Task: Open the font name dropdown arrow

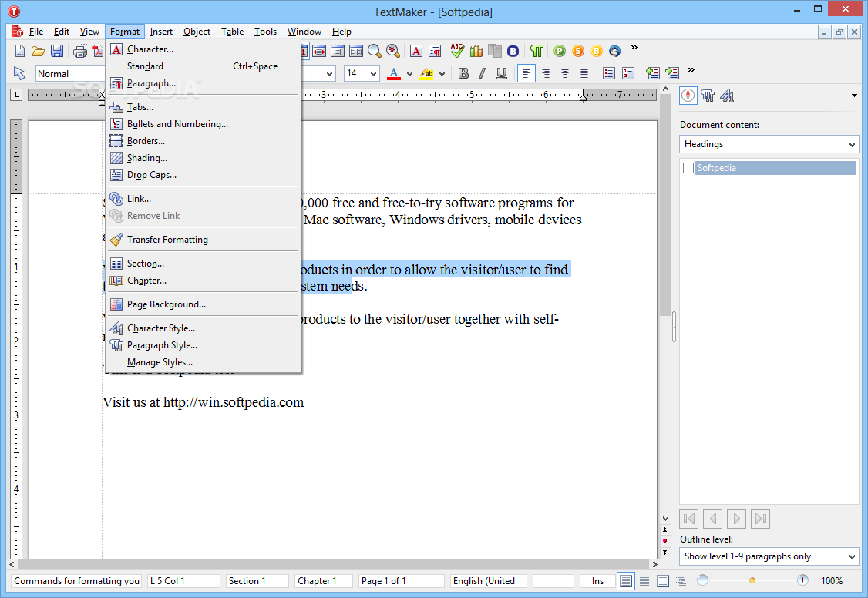Action: 330,73
